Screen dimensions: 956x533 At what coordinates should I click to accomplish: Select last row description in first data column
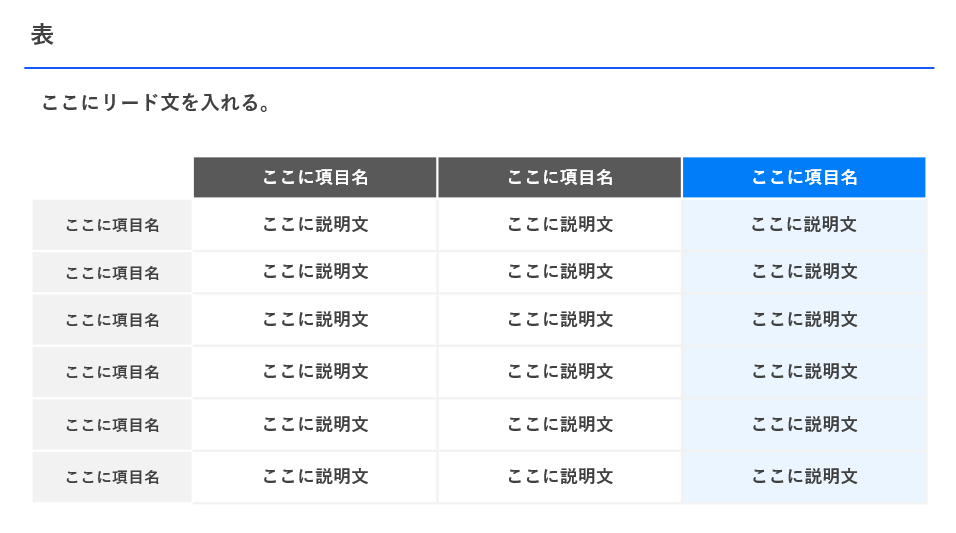pos(315,477)
